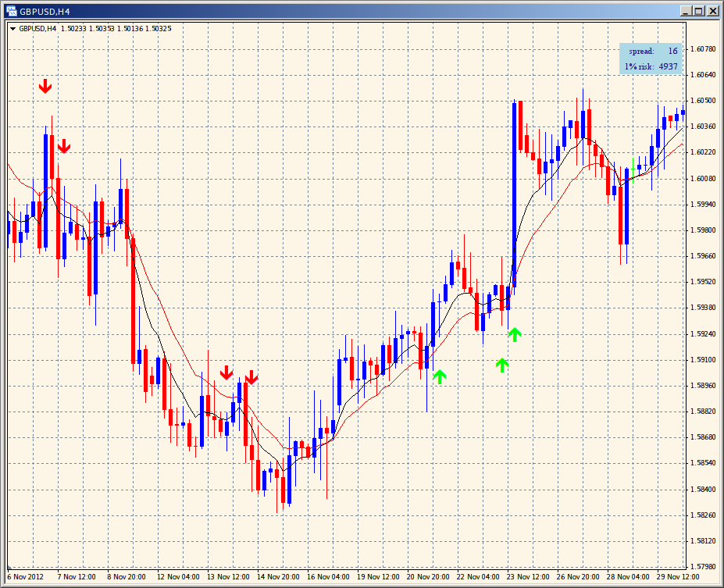Viewport: 724px width, 588px height.
Task: Click the leftmost green up arrow signal
Action: point(440,376)
